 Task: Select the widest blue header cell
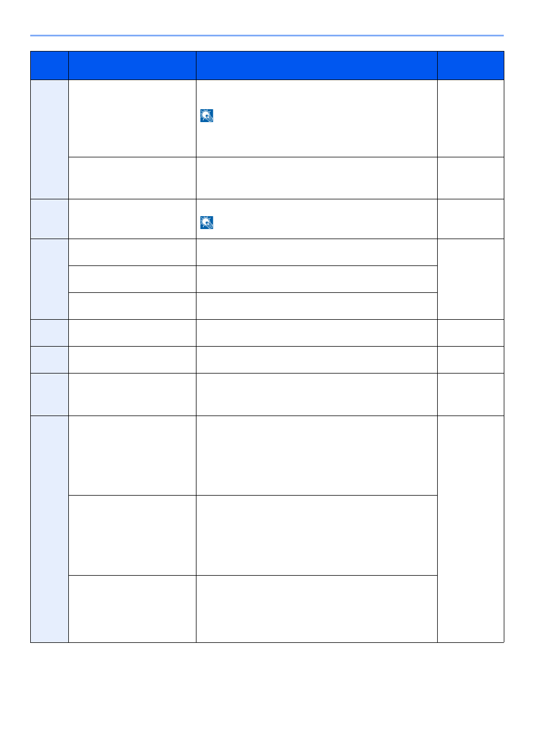tap(317, 66)
